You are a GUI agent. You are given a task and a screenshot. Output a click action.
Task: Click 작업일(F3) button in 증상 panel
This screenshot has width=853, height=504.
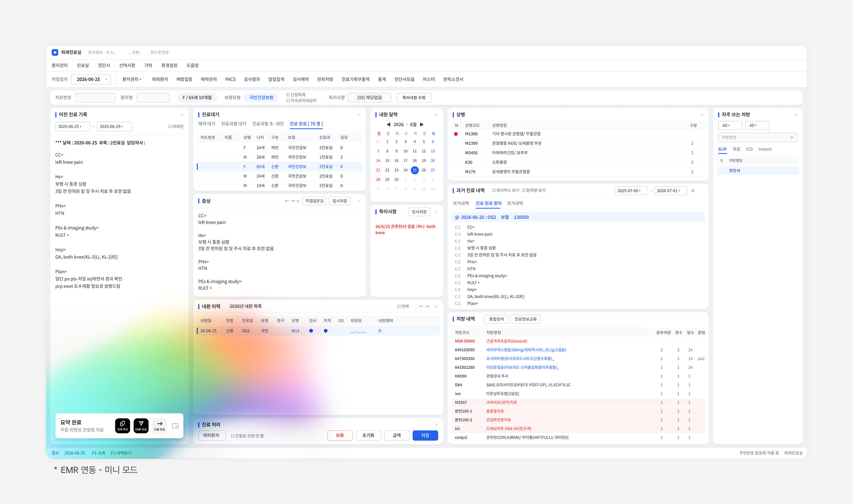(x=315, y=201)
